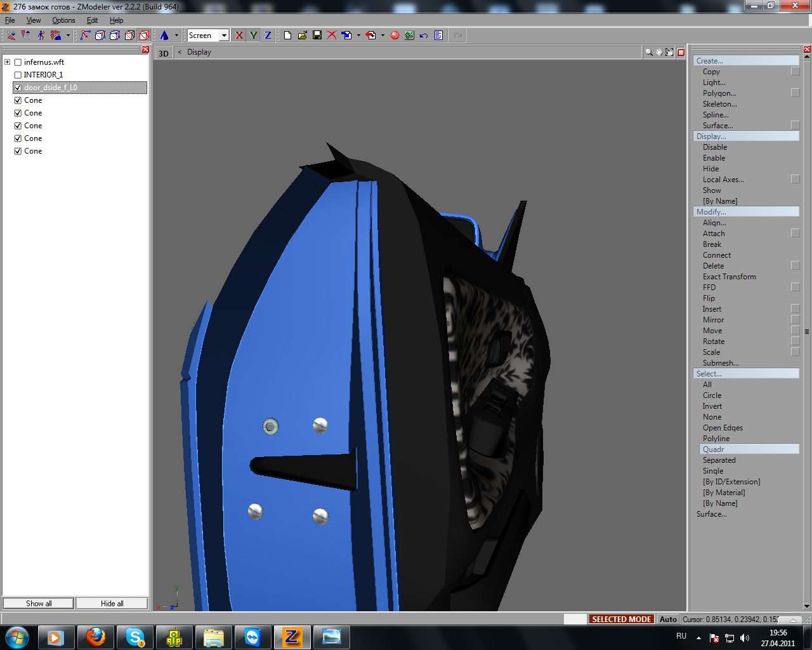Open the Screen axis dropdown
The image size is (812, 650).
(224, 36)
